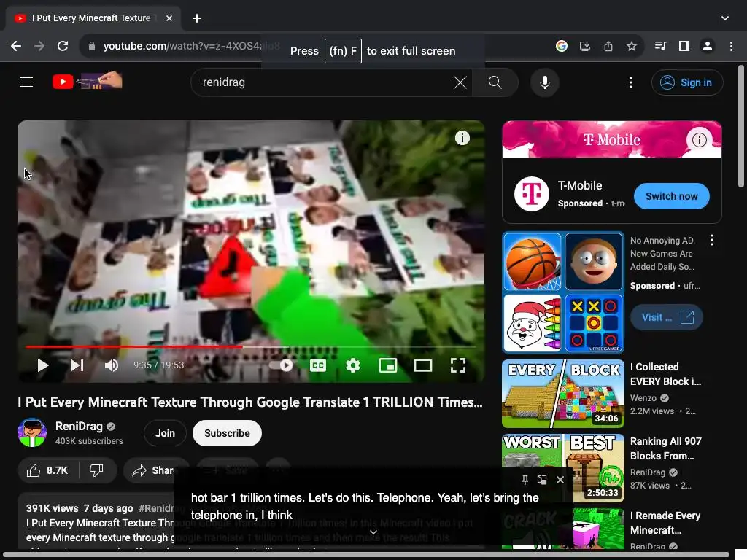Go to YouTube home via logo
The image size is (747, 560).
click(x=88, y=82)
